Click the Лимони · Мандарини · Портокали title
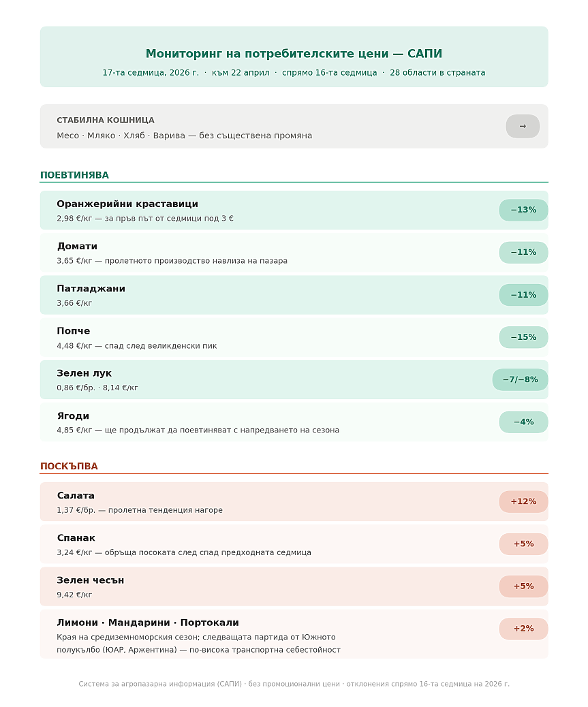Viewport: 588px width, 707px height. 148,623
